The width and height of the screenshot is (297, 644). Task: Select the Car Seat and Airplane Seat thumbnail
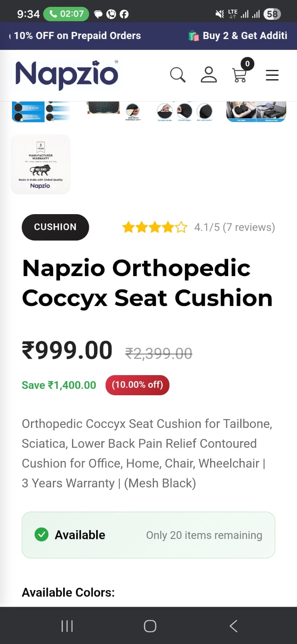coord(256,111)
